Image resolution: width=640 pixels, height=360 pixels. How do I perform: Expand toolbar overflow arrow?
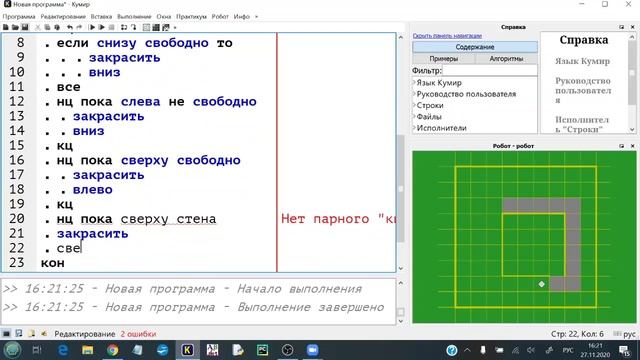pyautogui.click(x=175, y=27)
